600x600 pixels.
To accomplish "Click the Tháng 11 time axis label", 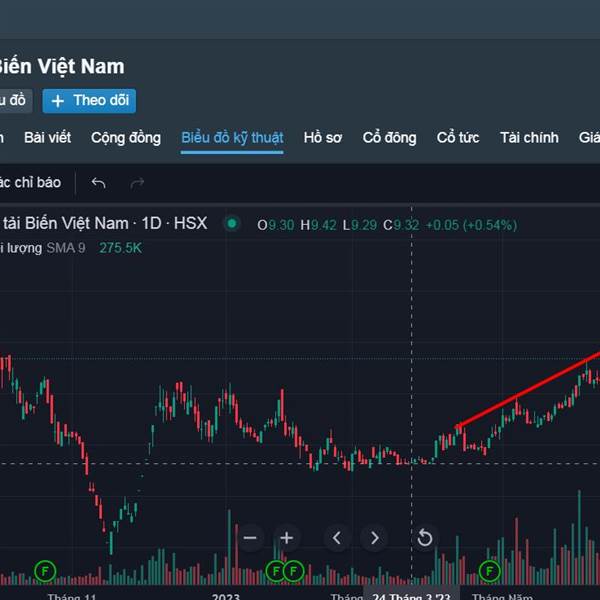I will click(72, 596).
